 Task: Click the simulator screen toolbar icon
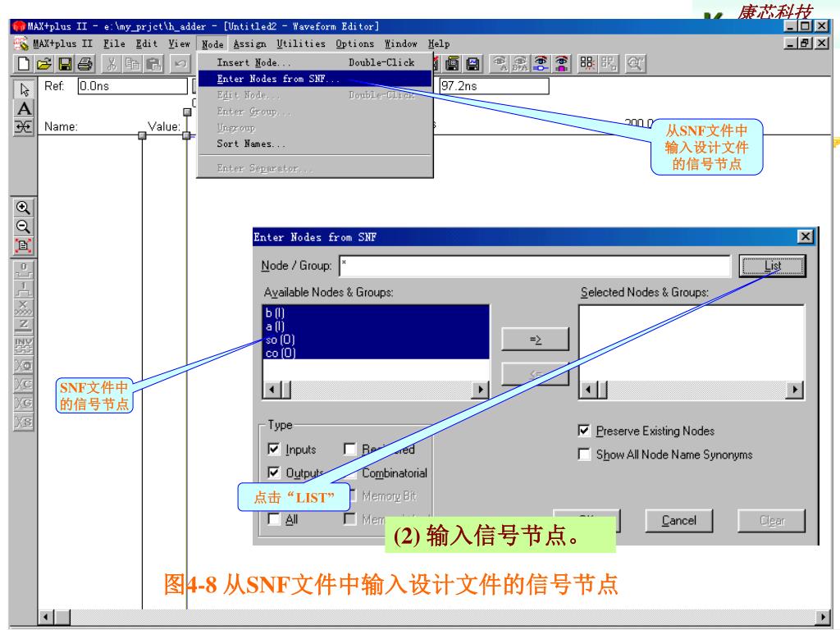[473, 64]
